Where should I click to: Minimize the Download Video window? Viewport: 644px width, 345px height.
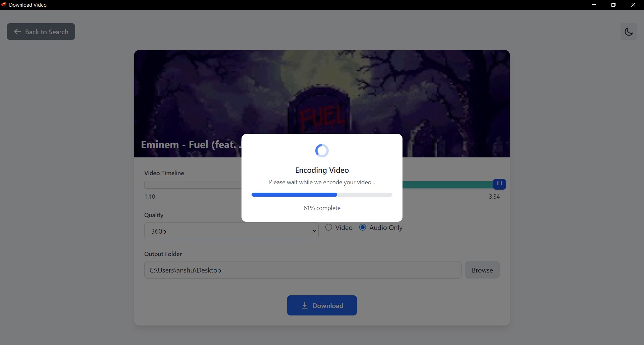[x=594, y=5]
